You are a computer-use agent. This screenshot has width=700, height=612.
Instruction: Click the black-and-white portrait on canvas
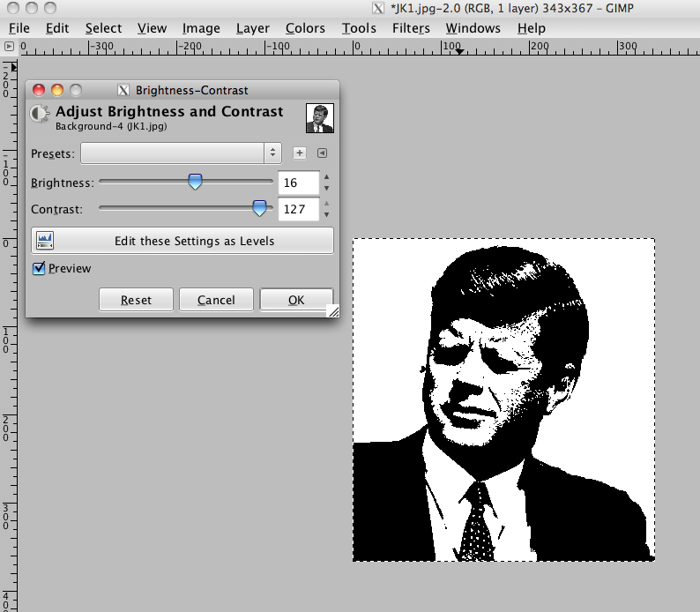tap(503, 399)
